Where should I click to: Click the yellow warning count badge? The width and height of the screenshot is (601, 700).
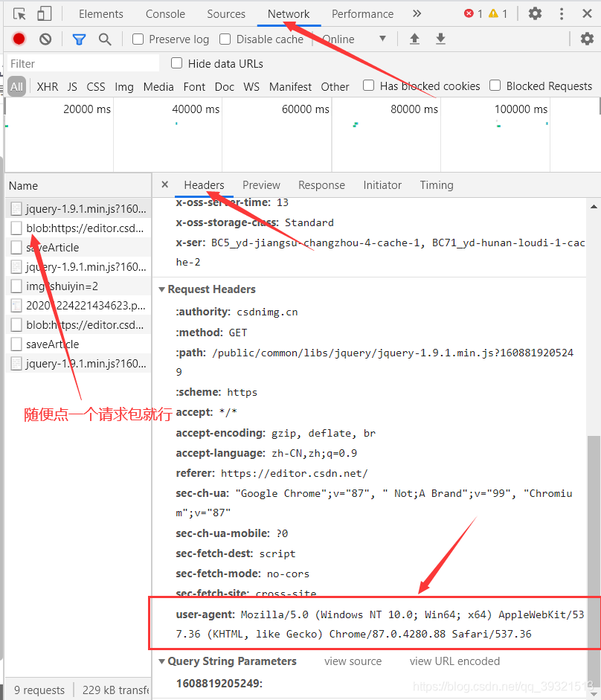tap(498, 14)
